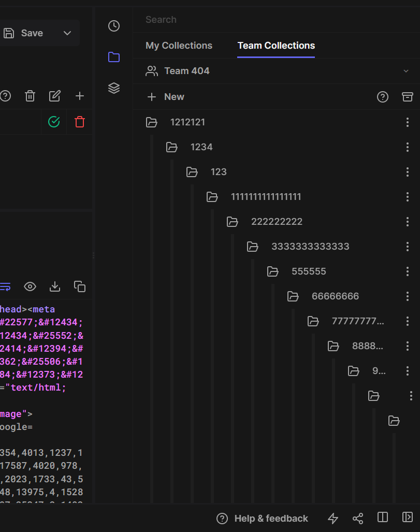Open Help & feedback
The width and height of the screenshot is (420, 532).
262,519
